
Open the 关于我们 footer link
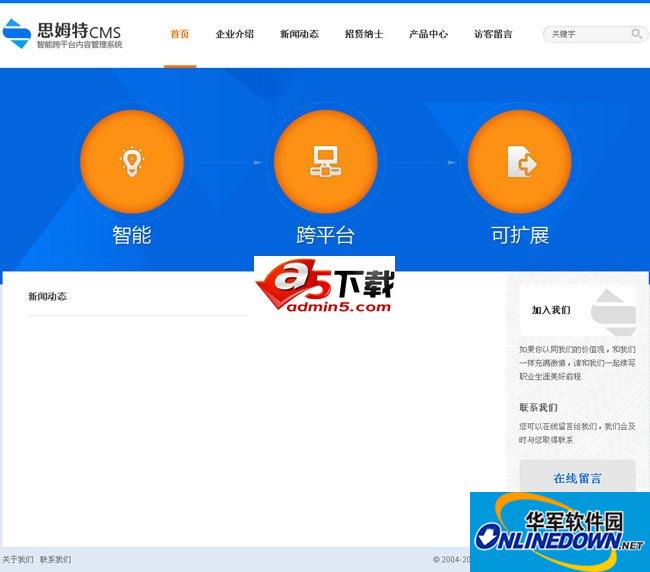pos(17,559)
